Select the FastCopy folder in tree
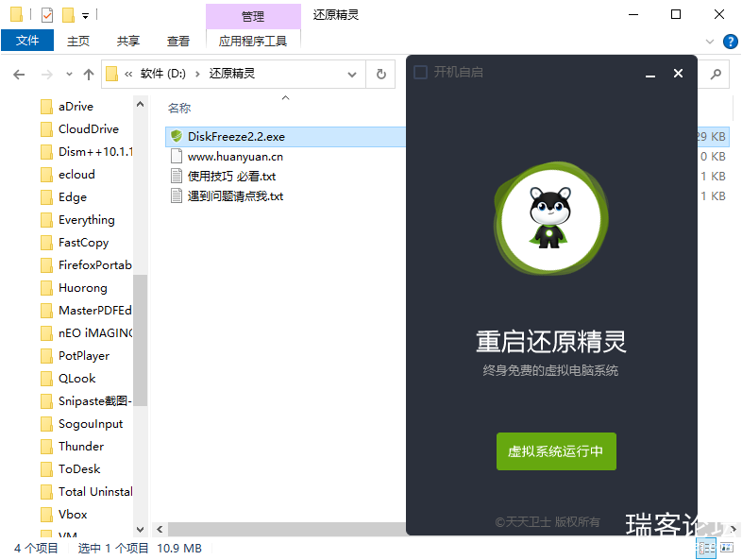 click(x=84, y=243)
